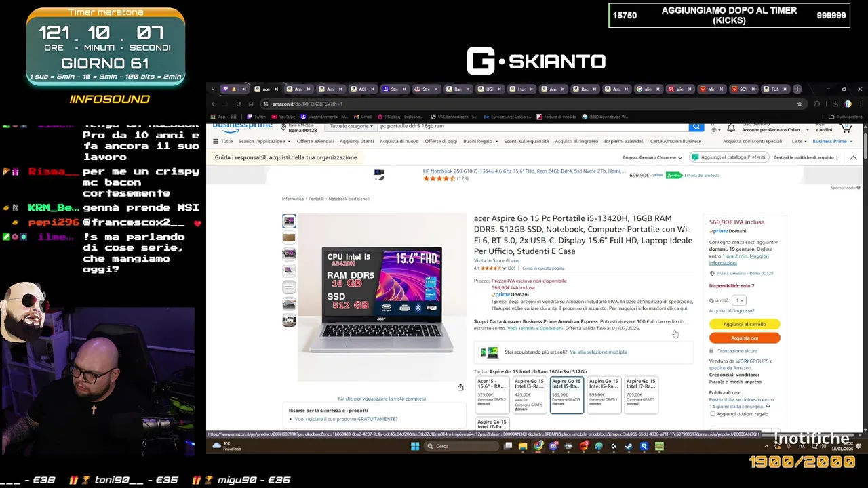Open Offerte di oggi in the nav bar
This screenshot has height=488, width=868.
(441, 141)
